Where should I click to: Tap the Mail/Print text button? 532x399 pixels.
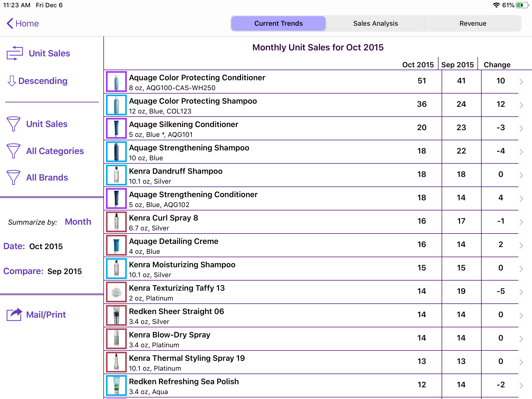click(46, 315)
